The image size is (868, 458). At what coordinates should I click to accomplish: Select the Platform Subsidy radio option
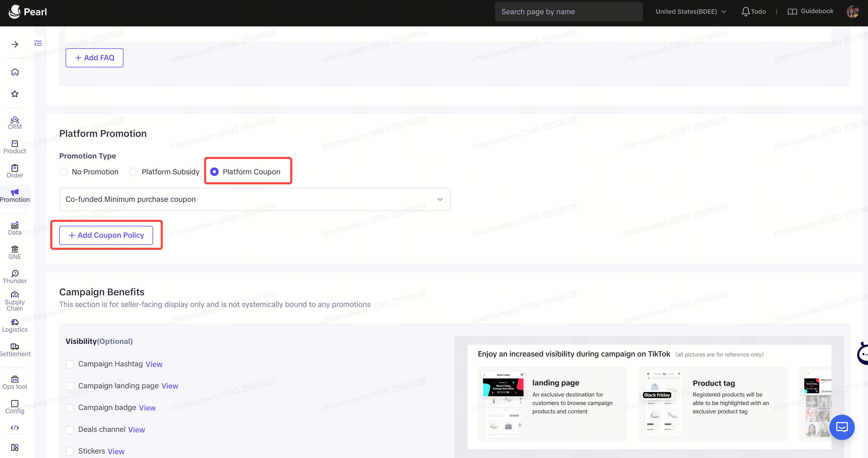(133, 172)
